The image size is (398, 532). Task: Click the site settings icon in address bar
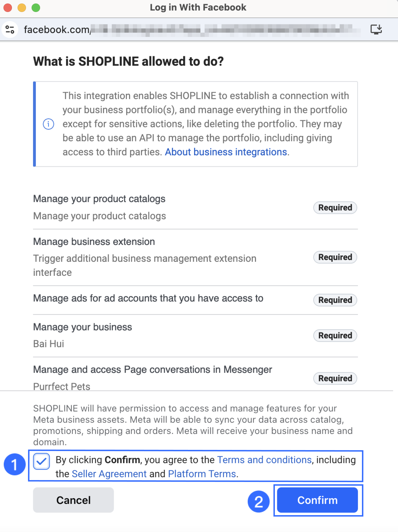click(10, 29)
